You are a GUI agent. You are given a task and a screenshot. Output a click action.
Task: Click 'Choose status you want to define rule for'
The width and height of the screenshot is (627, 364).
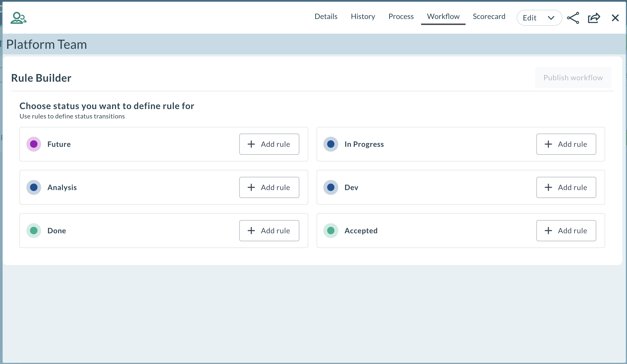coord(107,106)
